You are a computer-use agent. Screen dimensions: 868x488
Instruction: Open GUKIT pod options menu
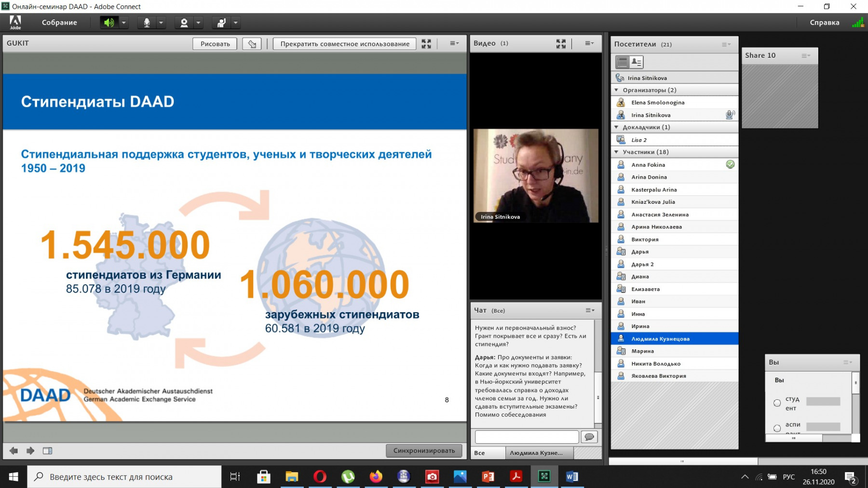click(454, 43)
